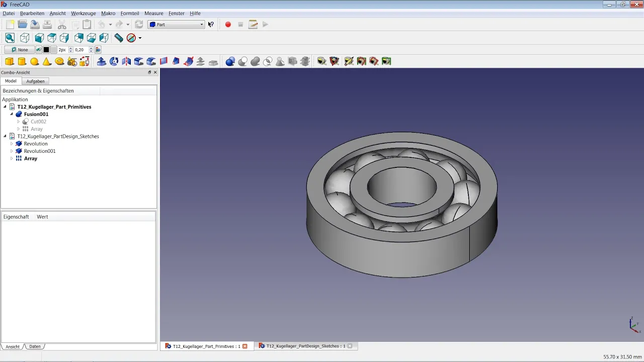The height and width of the screenshot is (362, 644).
Task: Select the Chamfer tool
Action: [x=151, y=61]
